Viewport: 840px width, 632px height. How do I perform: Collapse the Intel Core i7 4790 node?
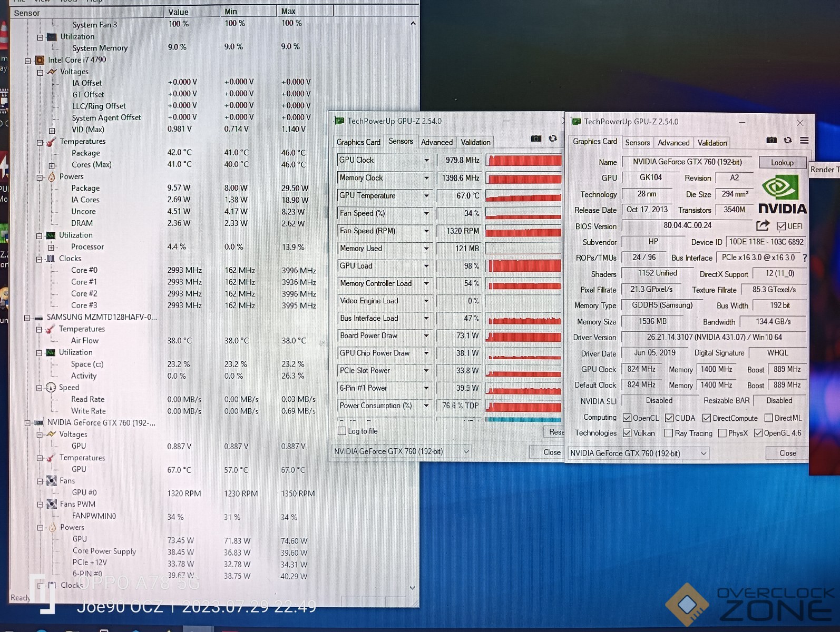(x=28, y=61)
